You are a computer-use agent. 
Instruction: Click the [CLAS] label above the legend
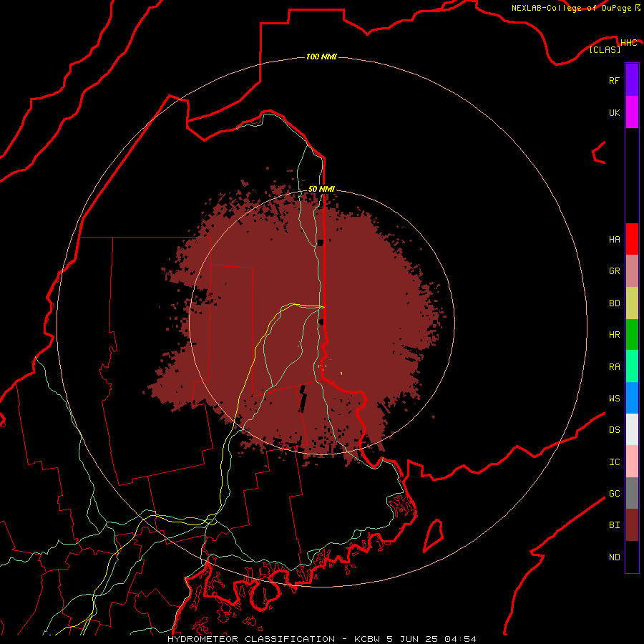(605, 49)
